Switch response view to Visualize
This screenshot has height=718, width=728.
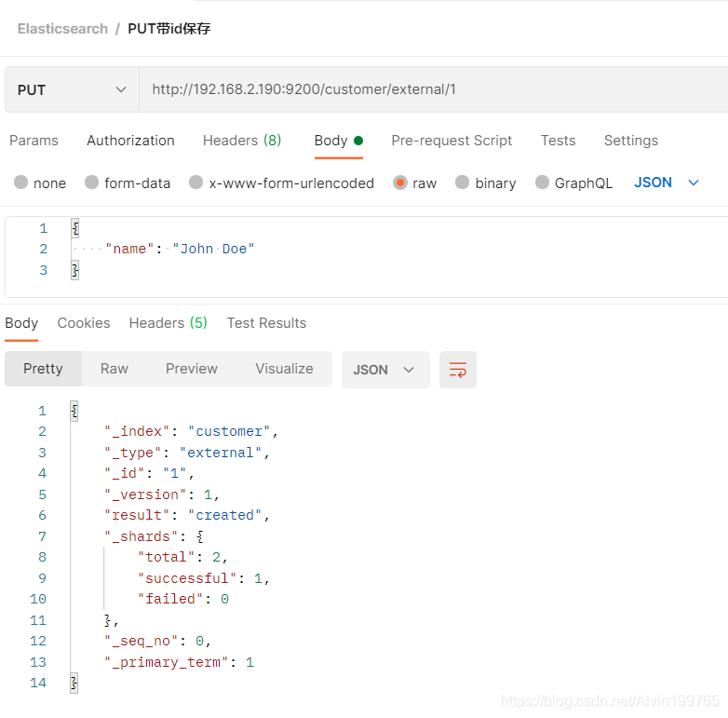[x=284, y=369]
